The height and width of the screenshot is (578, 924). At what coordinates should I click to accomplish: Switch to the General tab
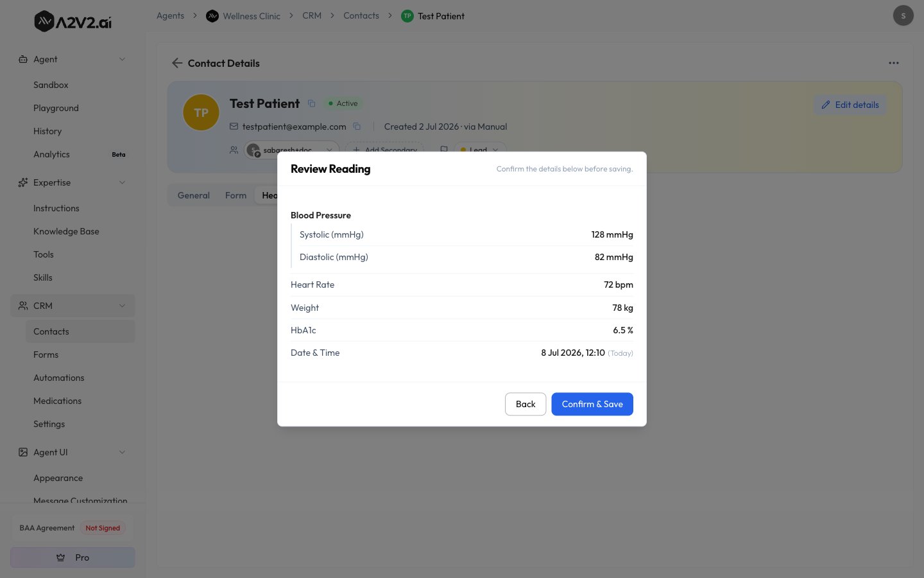(193, 195)
